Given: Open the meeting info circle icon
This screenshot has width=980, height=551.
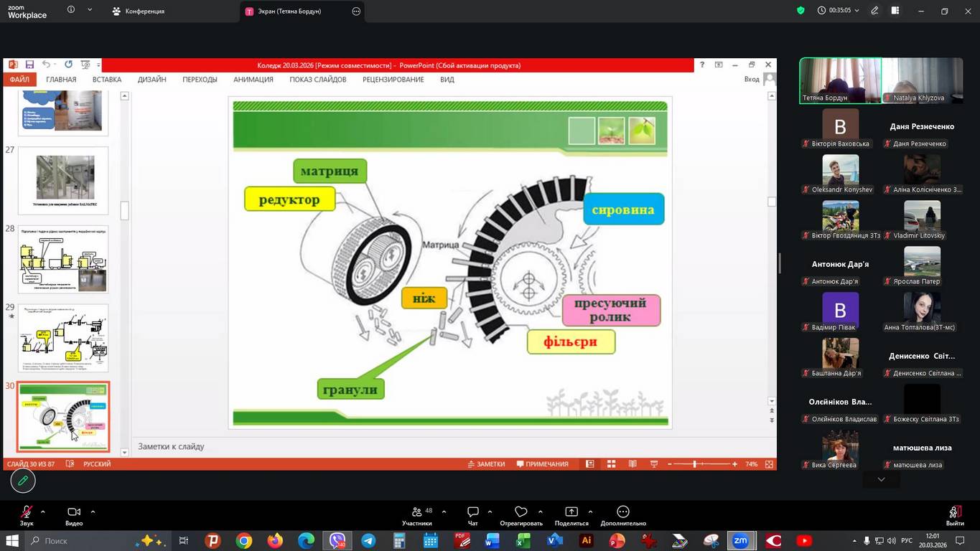Looking at the screenshot, I should point(71,10).
